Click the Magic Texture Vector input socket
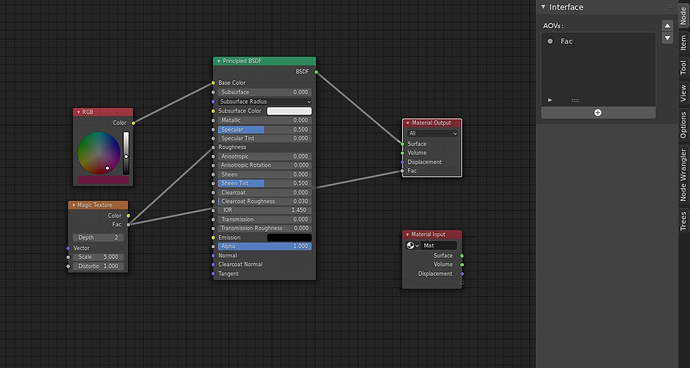 coord(68,248)
